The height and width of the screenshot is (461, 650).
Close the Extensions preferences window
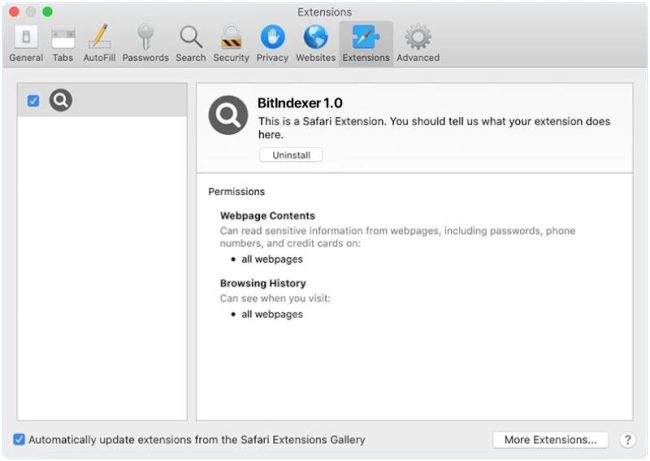[x=14, y=12]
